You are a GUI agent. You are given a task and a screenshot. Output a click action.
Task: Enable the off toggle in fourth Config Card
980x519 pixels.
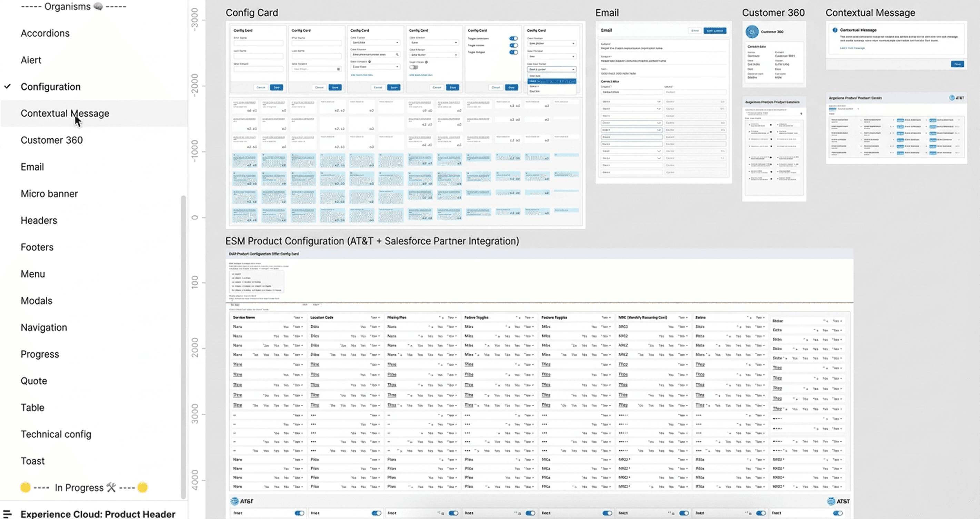point(413,67)
